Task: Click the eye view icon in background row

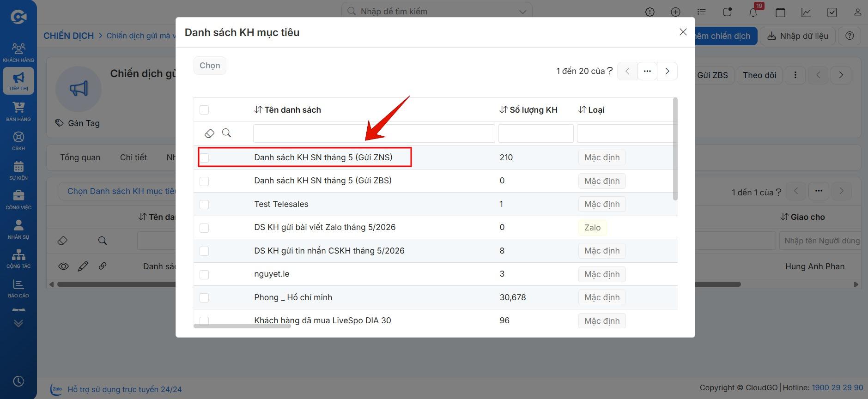Action: (63, 266)
